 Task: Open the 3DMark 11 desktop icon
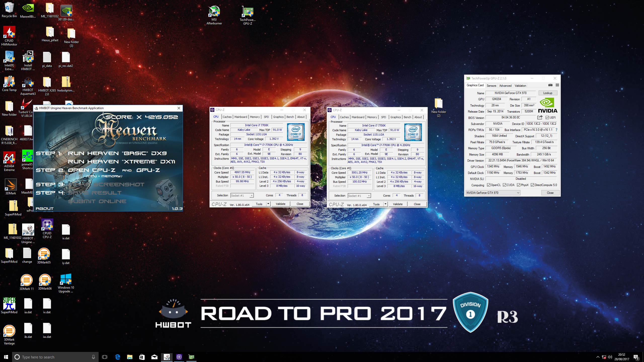(x=26, y=282)
